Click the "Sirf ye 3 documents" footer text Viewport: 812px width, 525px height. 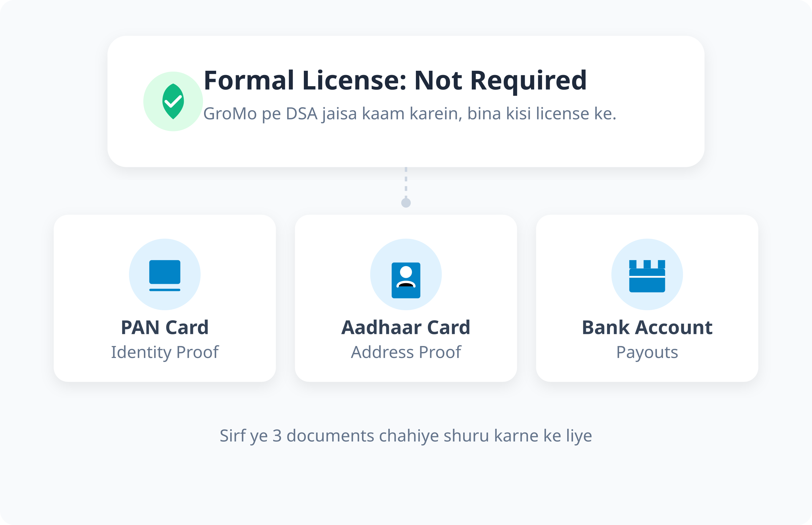tap(406, 436)
